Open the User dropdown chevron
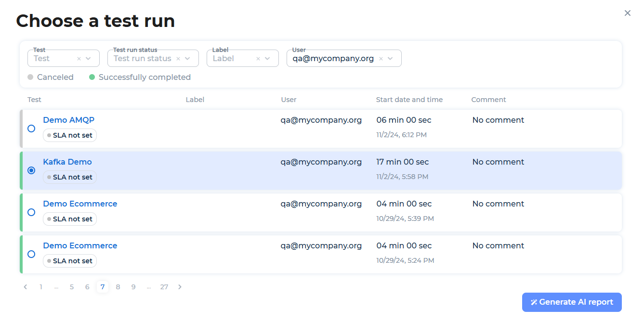Viewport: 644px width, 322px height. (391, 59)
